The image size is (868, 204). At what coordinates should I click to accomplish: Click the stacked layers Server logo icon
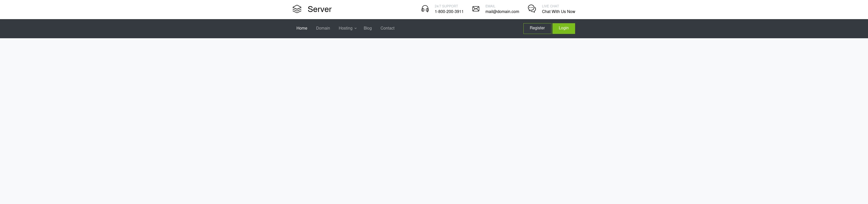pyautogui.click(x=297, y=9)
